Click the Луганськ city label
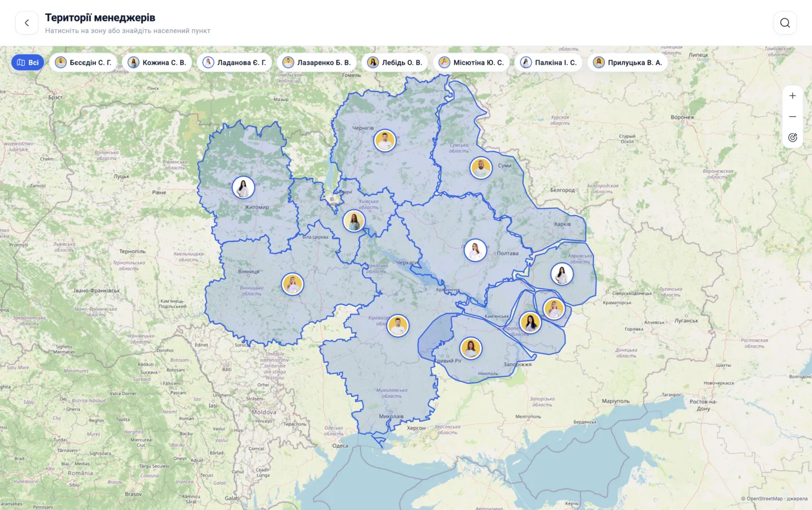The height and width of the screenshot is (510, 812). point(686,321)
